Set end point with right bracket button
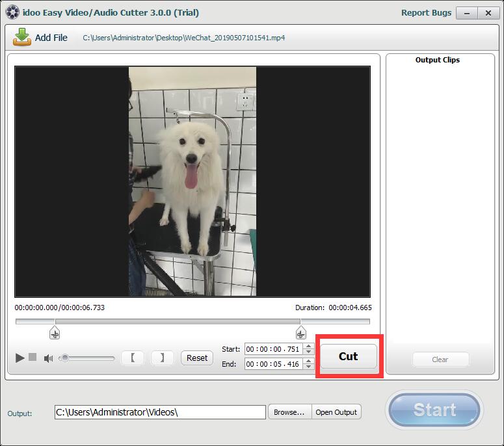This screenshot has width=504, height=446. 163,358
